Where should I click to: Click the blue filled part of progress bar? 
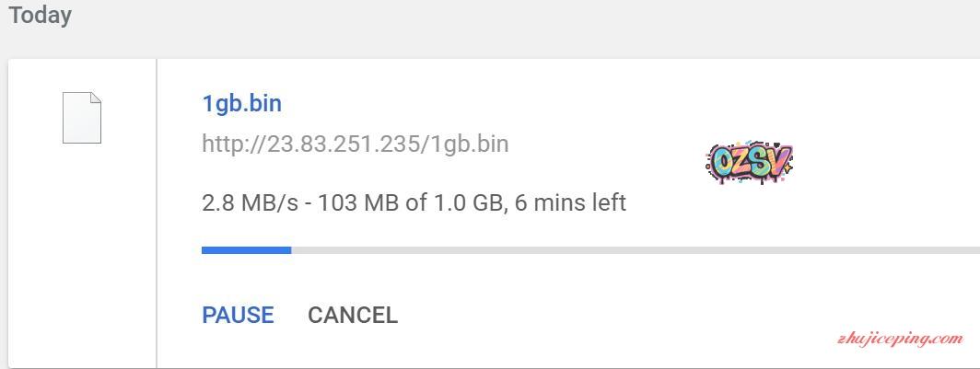pos(246,249)
